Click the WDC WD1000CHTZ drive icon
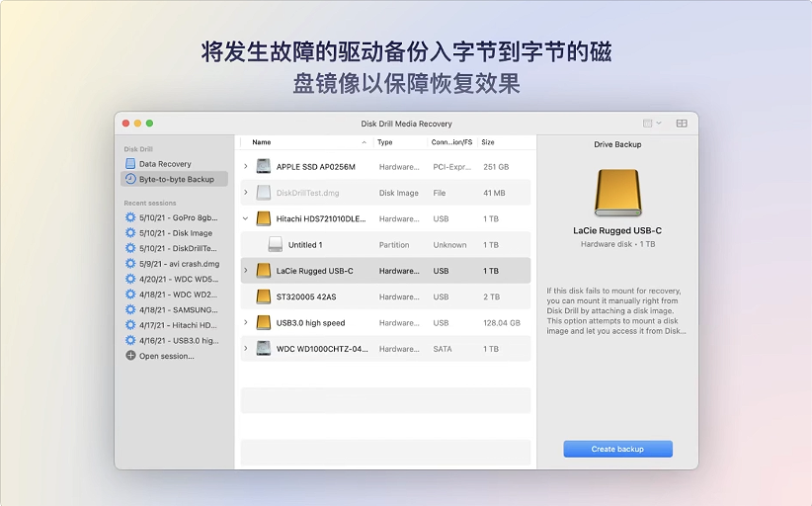The height and width of the screenshot is (506, 812). 263,348
